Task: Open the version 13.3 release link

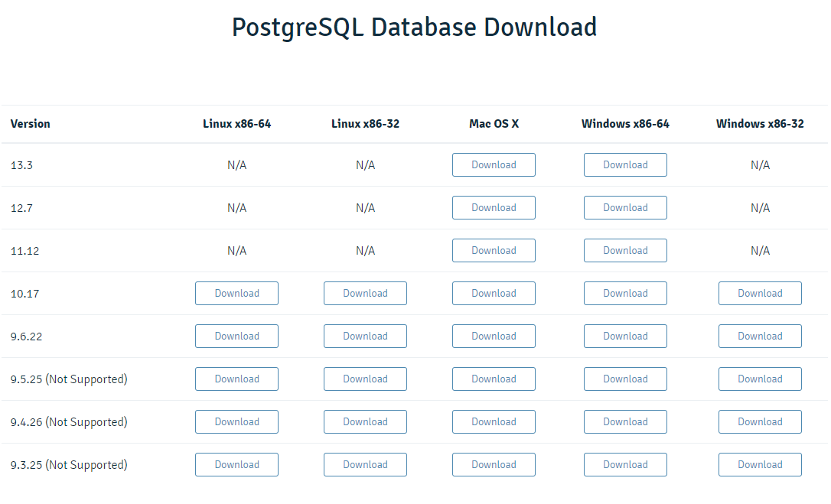Action: [21, 164]
